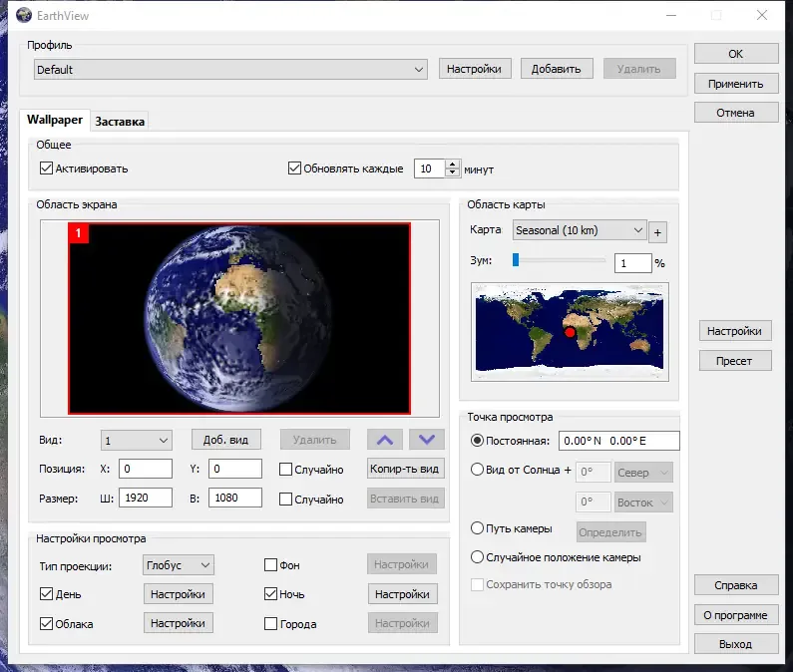Viewport: 793px width, 672px height.
Task: Open Настройки for Облака
Action: pos(178,623)
